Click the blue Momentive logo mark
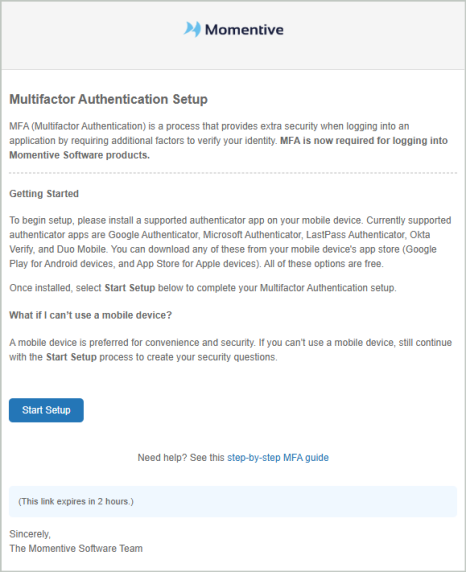 coord(192,29)
